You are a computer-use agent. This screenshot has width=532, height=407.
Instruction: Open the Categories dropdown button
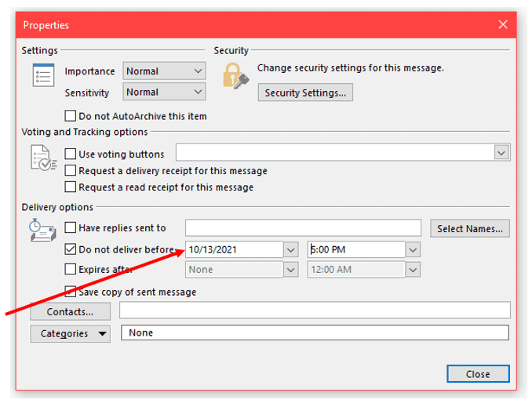pyautogui.click(x=71, y=333)
